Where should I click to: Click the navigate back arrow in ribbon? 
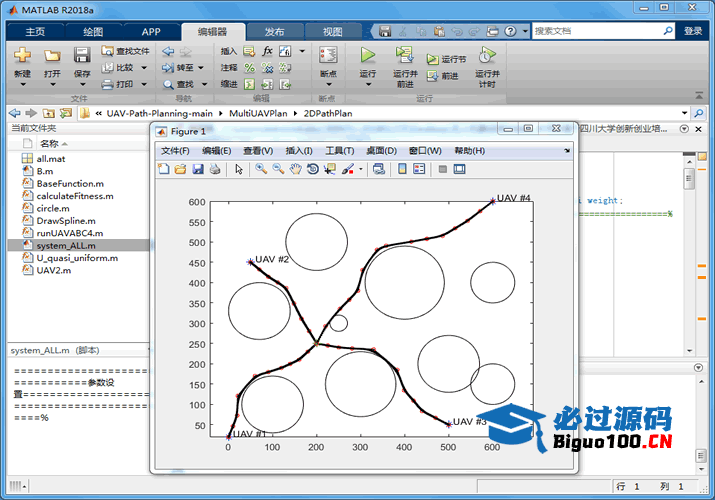[168, 51]
